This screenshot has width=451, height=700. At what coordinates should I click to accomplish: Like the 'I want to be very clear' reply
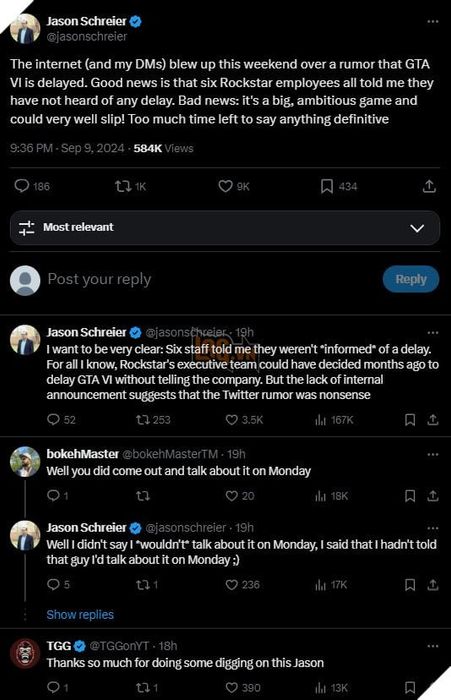click(231, 420)
